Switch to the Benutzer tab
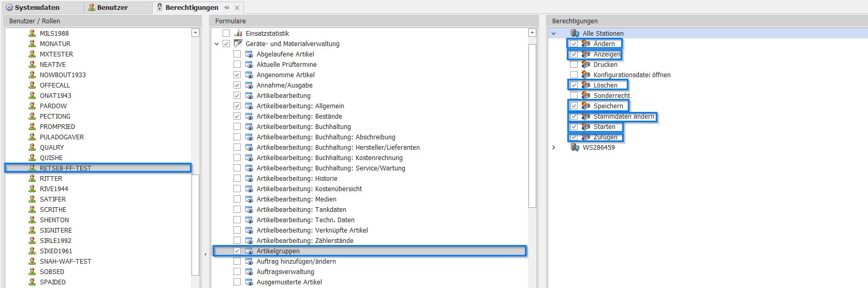 coord(112,8)
